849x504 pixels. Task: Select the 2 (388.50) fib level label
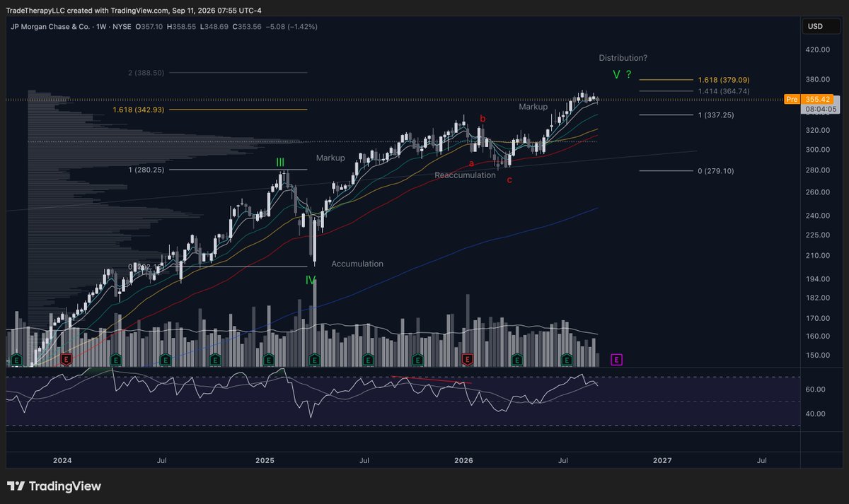tap(146, 72)
